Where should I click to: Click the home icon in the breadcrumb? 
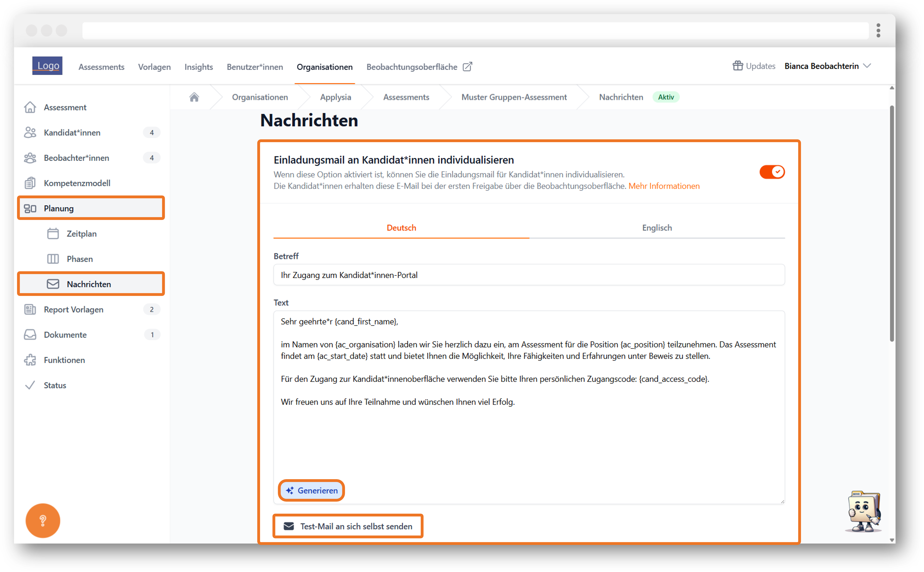pyautogui.click(x=194, y=97)
